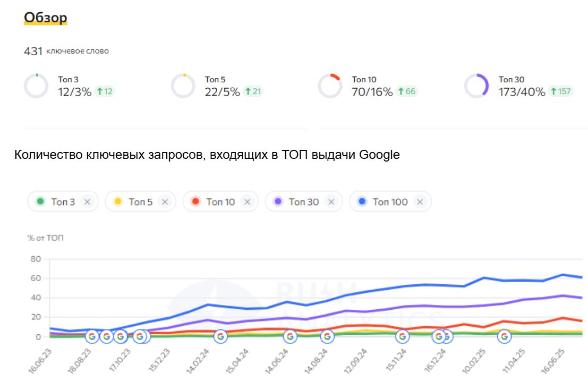Toggle the Топ 100 legend label
This screenshot has height=389, width=588.
[390, 202]
